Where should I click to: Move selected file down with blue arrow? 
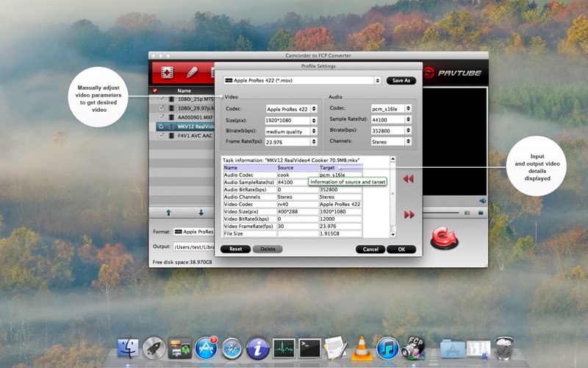[x=201, y=213]
